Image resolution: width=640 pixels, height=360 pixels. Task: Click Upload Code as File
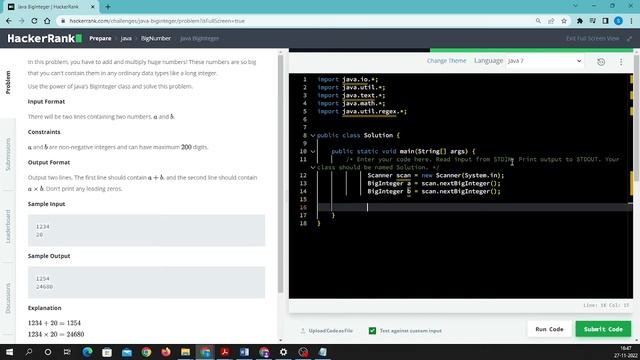327,331
